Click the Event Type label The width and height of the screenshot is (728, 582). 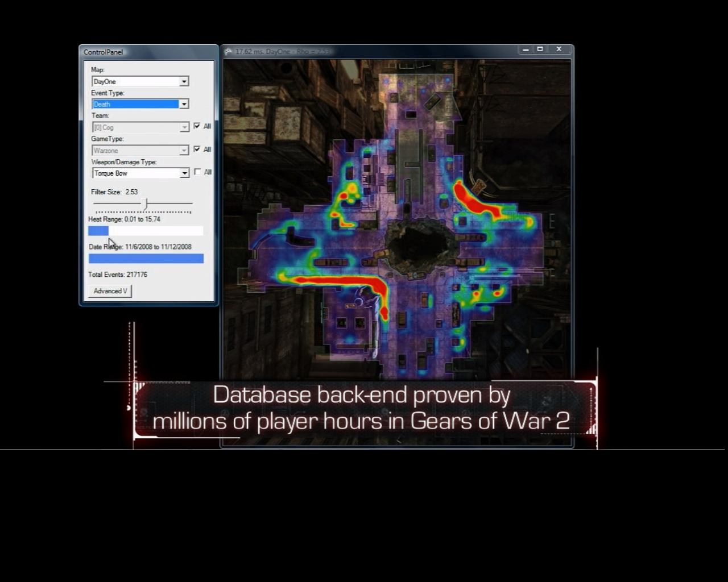[x=107, y=93]
